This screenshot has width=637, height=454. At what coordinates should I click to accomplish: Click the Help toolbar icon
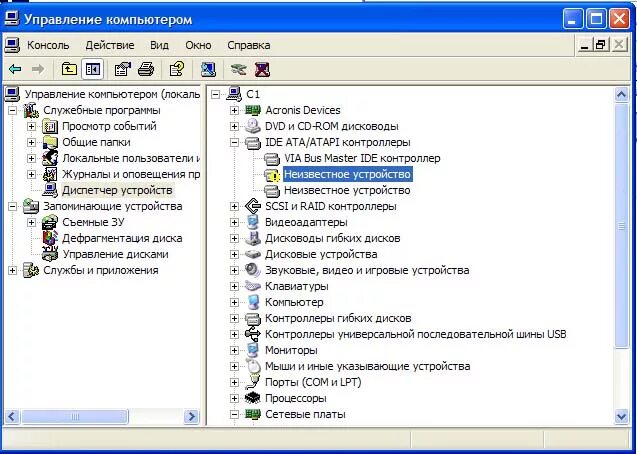tap(177, 69)
